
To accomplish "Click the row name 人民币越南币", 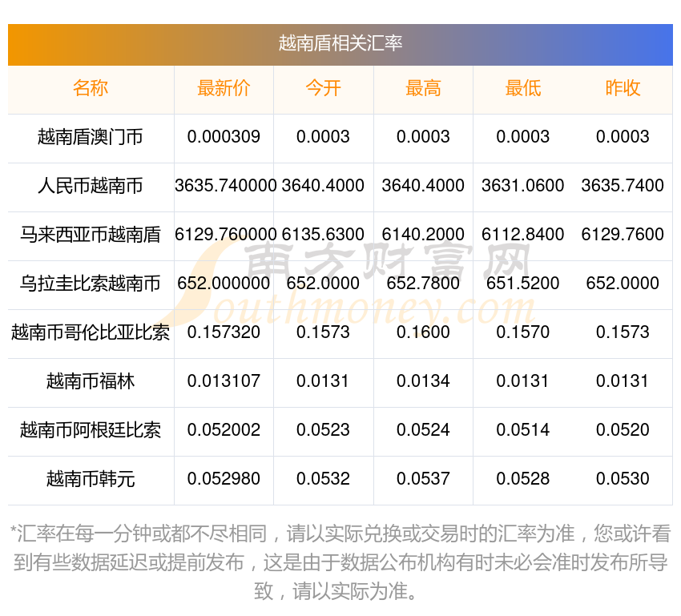I will pyautogui.click(x=91, y=186).
